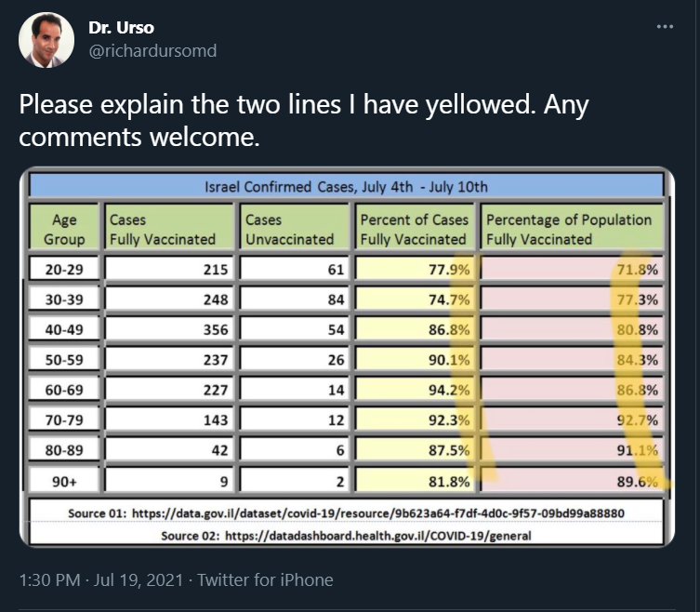Click the Twitter for iPhone source label
This screenshot has width=700, height=612.
[265, 579]
